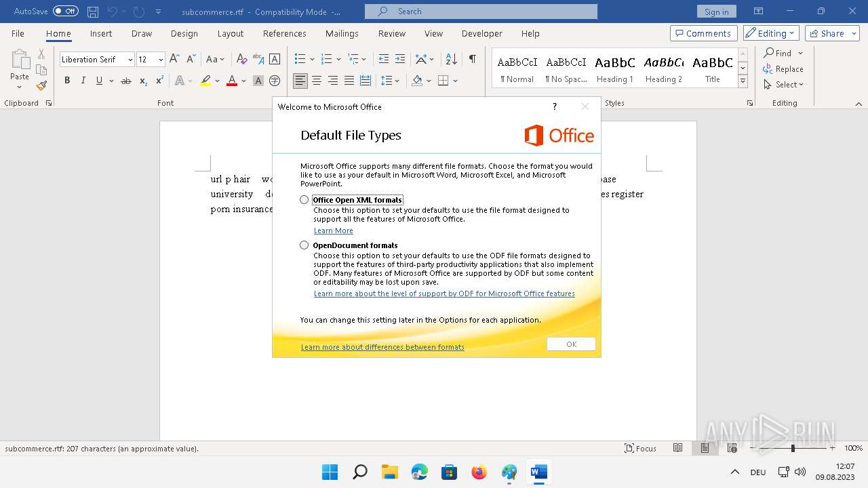868x488 pixels.
Task: Click the Distributed alignment icon
Action: point(366,81)
